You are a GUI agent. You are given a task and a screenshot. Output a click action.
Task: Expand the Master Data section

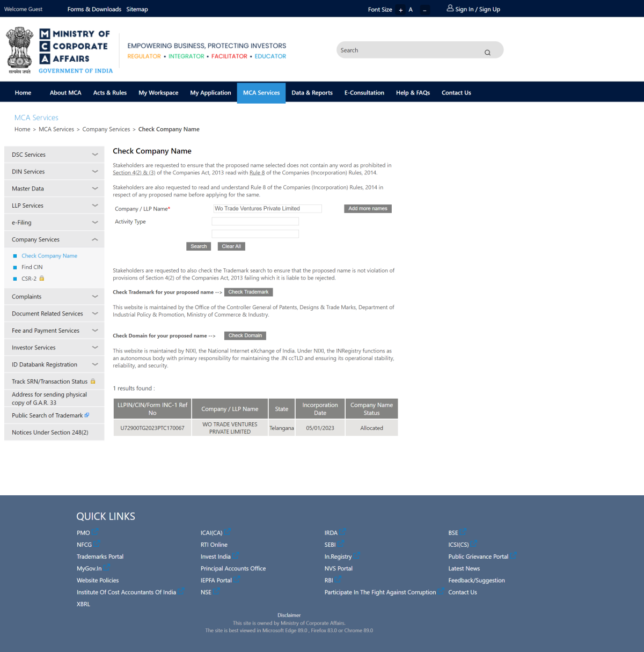pos(95,188)
